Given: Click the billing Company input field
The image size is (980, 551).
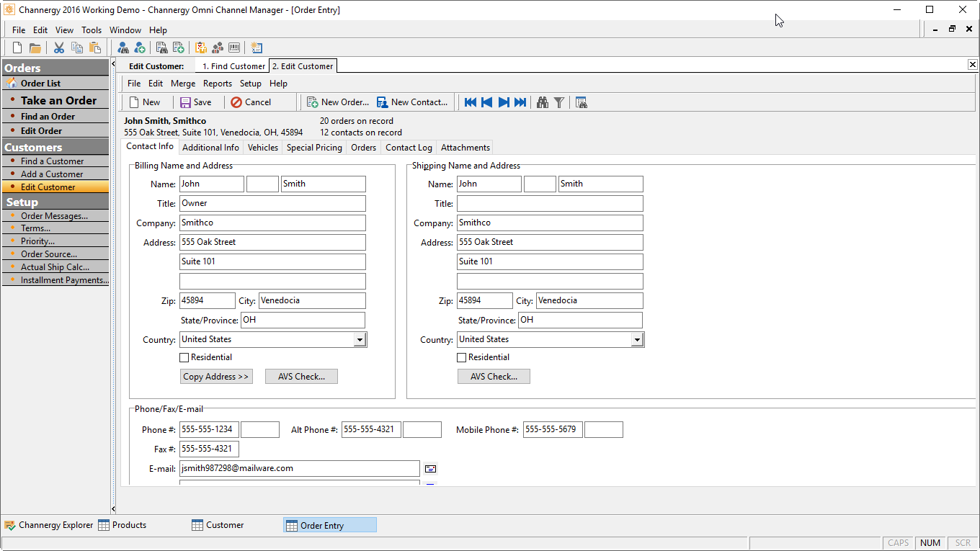Looking at the screenshot, I should pyautogui.click(x=272, y=223).
